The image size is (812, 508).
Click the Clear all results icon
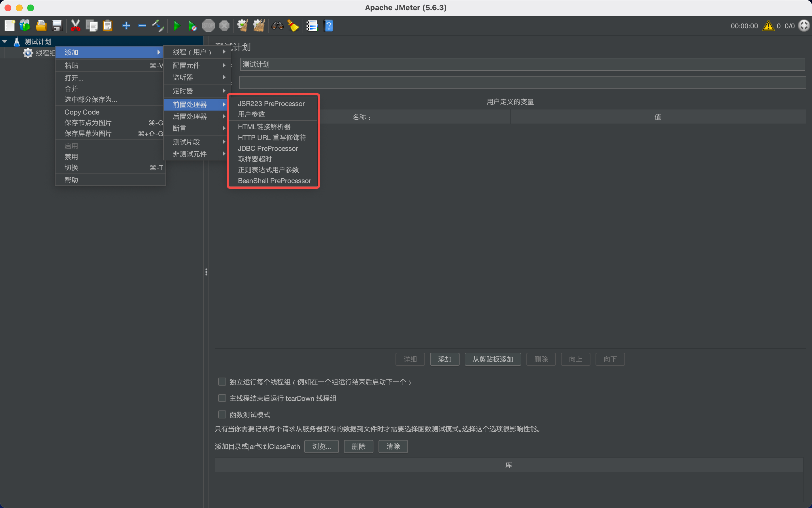click(259, 26)
